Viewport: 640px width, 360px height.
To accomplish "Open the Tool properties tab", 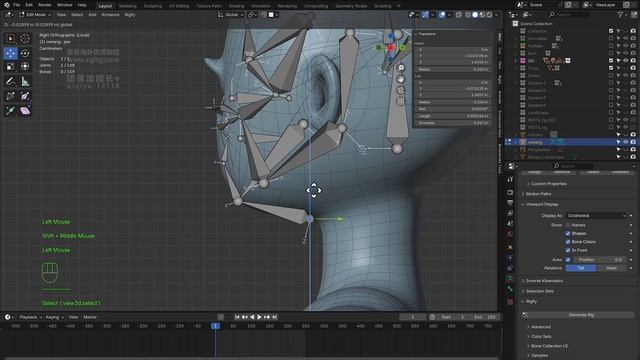I will click(x=510, y=179).
